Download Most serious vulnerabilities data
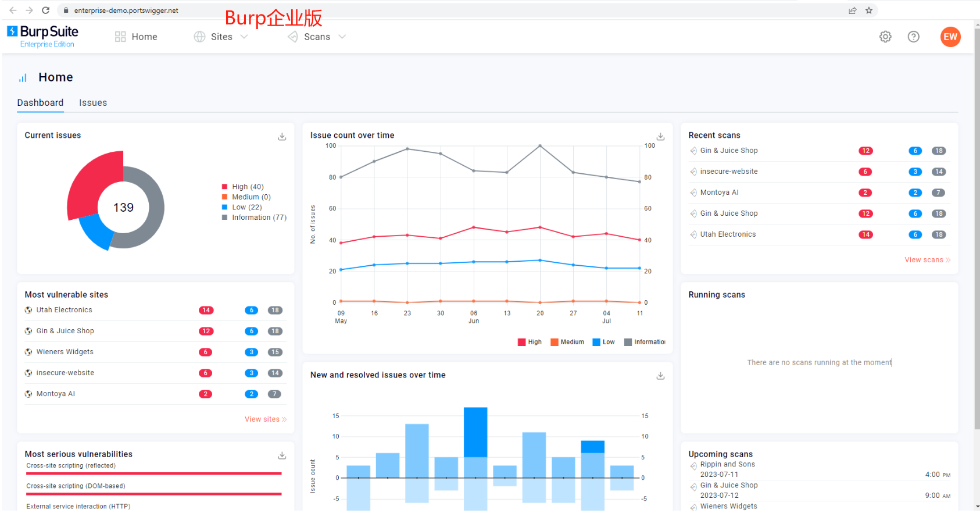Image resolution: width=980 pixels, height=524 pixels. coord(282,455)
